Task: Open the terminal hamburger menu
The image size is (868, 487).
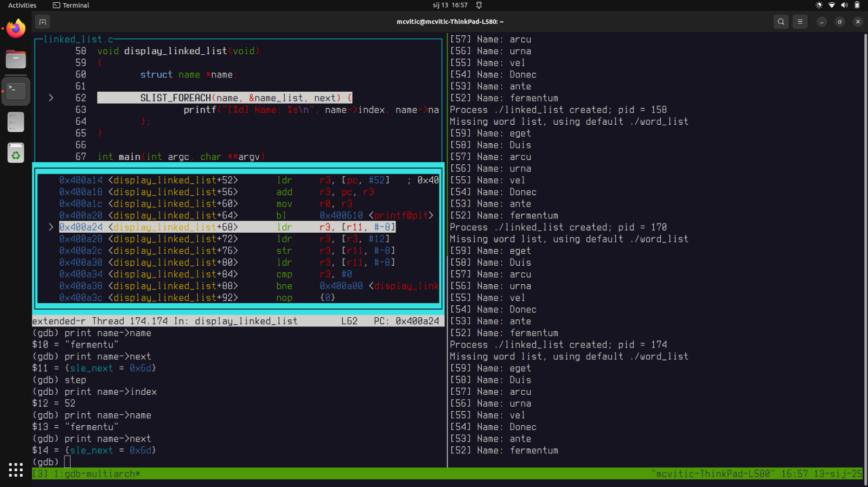Action: [x=800, y=22]
